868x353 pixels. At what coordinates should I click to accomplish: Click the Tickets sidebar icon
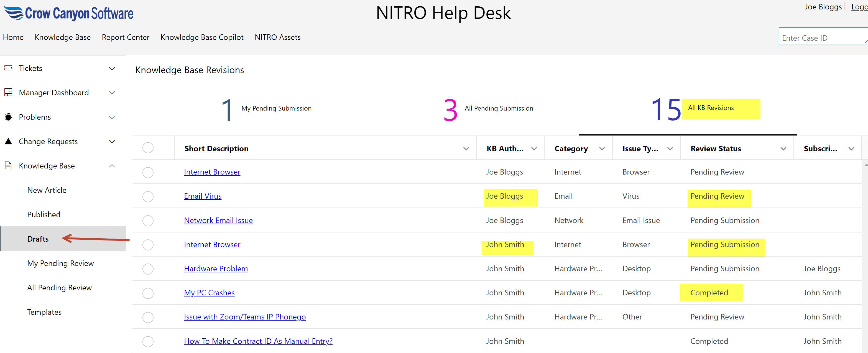click(x=8, y=68)
